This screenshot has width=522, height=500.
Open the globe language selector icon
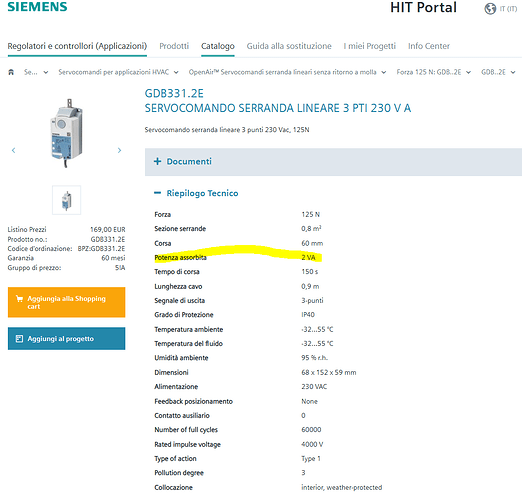click(490, 9)
